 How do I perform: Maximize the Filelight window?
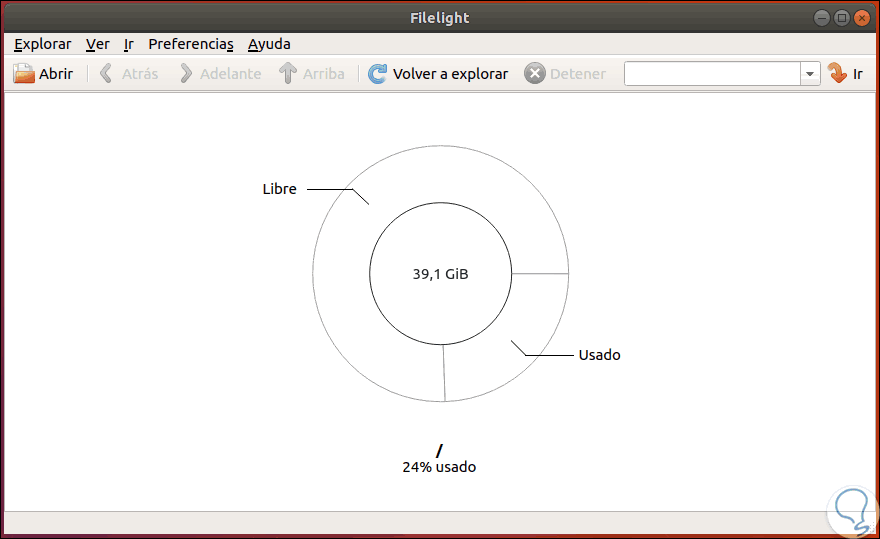(x=842, y=18)
